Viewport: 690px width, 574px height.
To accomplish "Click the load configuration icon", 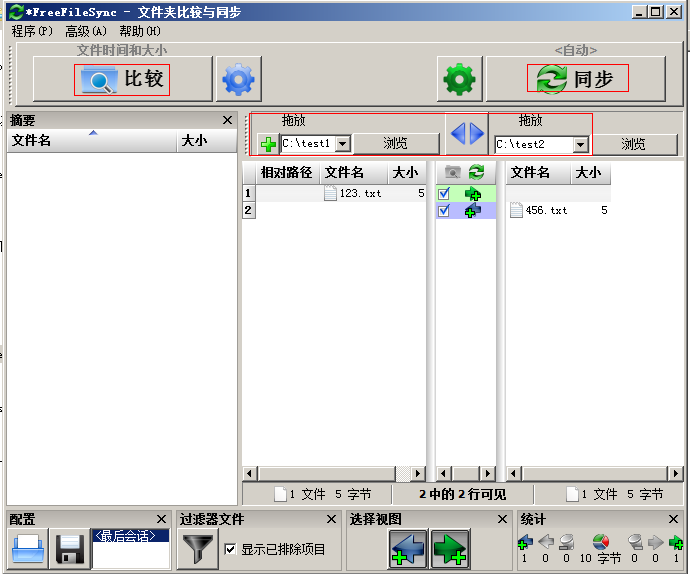I will (x=28, y=548).
